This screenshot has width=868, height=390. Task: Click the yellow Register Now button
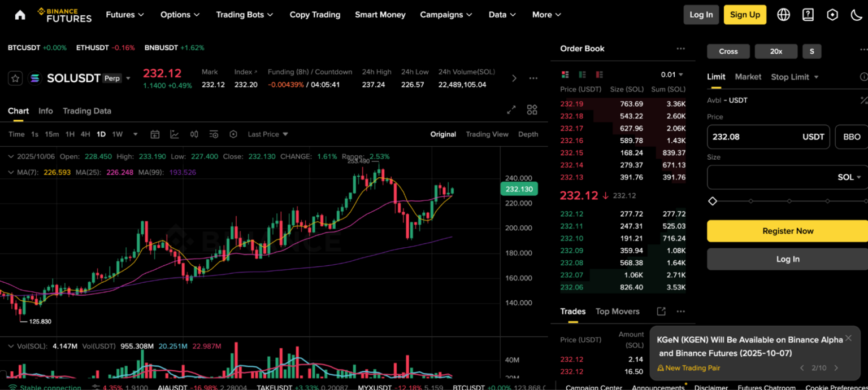click(787, 231)
